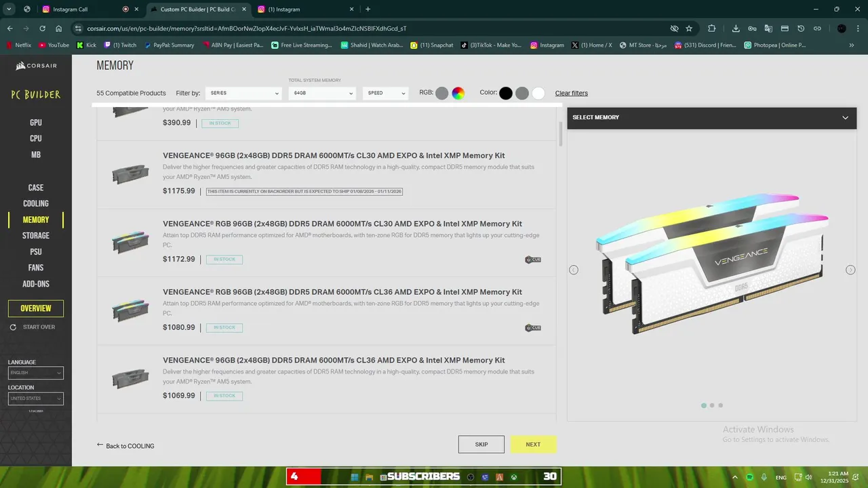Viewport: 868px width, 488px height.
Task: Go Back to COOLING link
Action: 125,446
